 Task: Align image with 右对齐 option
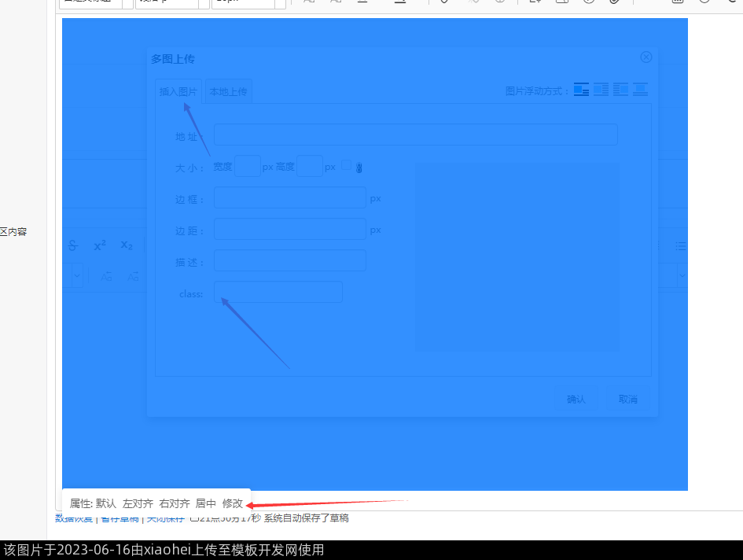click(174, 503)
